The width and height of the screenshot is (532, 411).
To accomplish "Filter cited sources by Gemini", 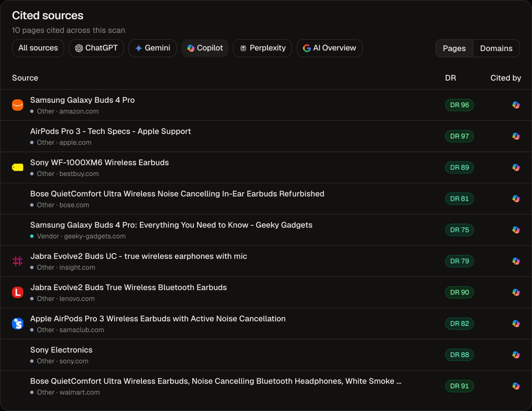I will [x=153, y=48].
